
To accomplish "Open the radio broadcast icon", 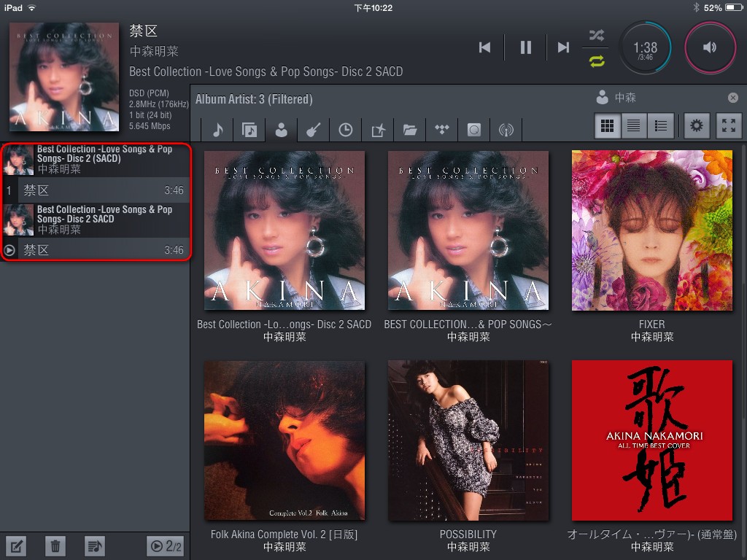I will pyautogui.click(x=506, y=130).
